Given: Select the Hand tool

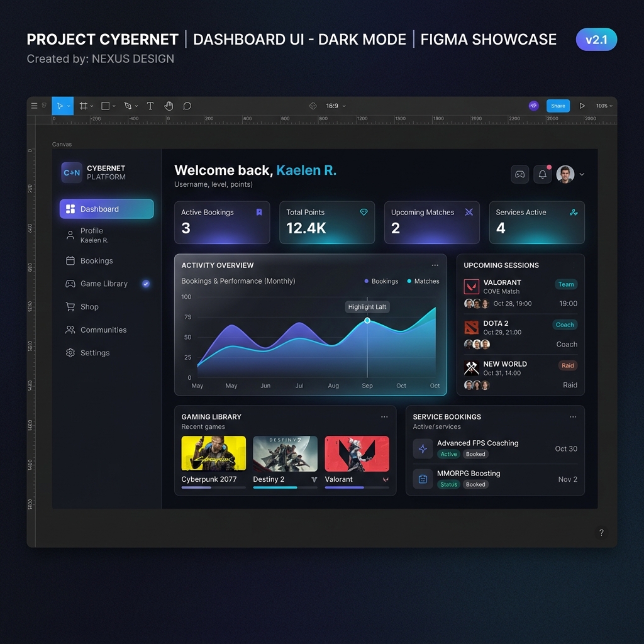Looking at the screenshot, I should click(169, 106).
